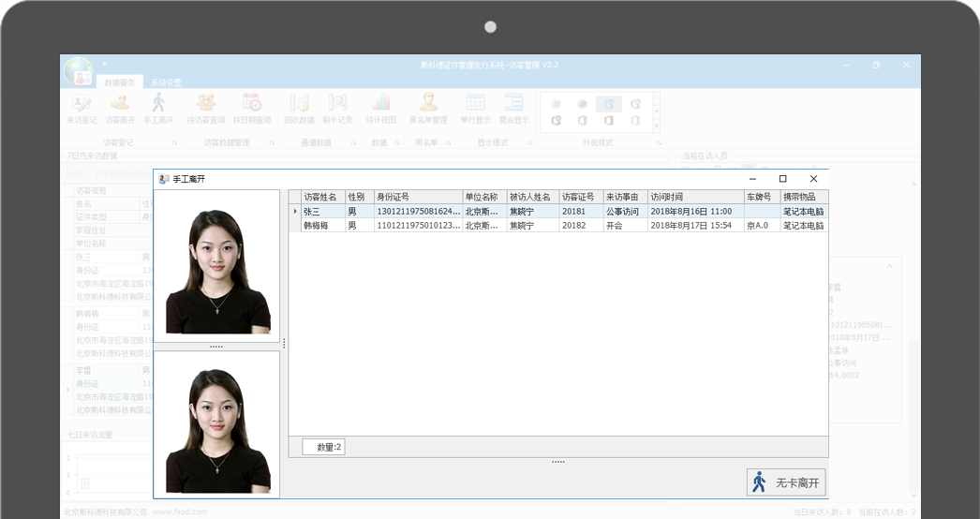The image size is (980, 519).
Task: Click visitor badge number 20182
Action: (x=581, y=225)
